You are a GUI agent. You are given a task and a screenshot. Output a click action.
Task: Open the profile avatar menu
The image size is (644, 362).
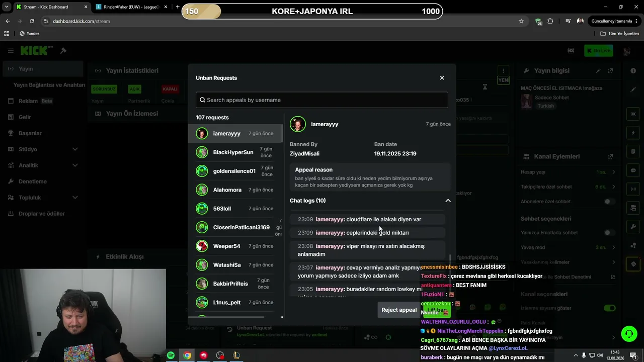[x=627, y=51]
